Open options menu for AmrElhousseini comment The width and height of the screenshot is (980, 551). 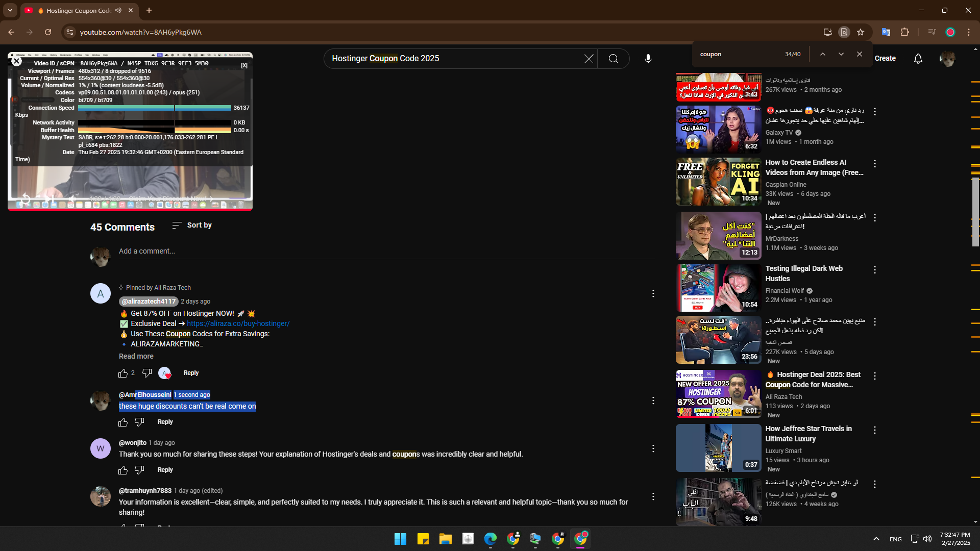[x=653, y=400]
